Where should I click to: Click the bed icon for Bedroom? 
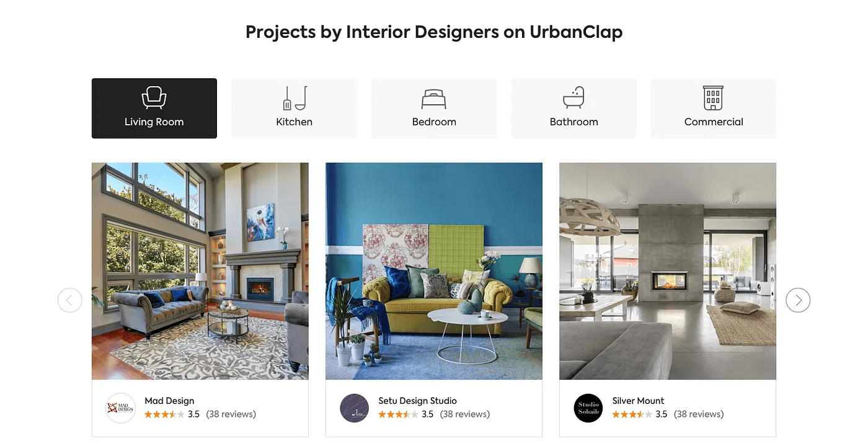coord(434,99)
